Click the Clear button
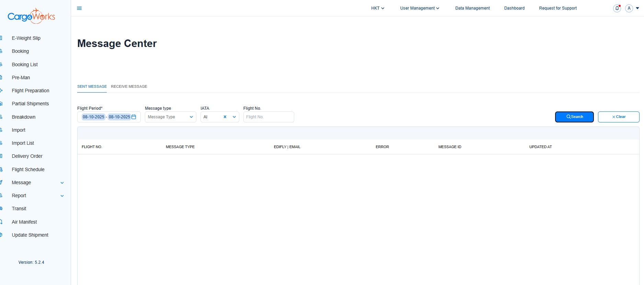The height and width of the screenshot is (285, 644). (x=618, y=117)
